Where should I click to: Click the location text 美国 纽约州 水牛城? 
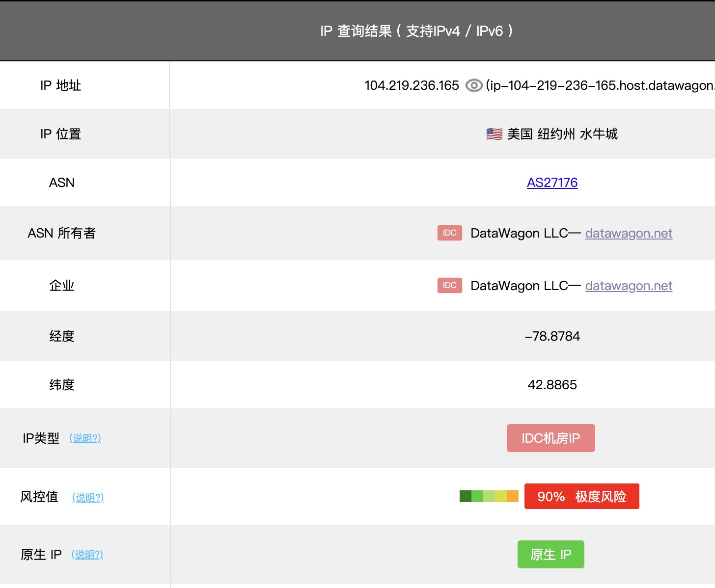pos(563,134)
